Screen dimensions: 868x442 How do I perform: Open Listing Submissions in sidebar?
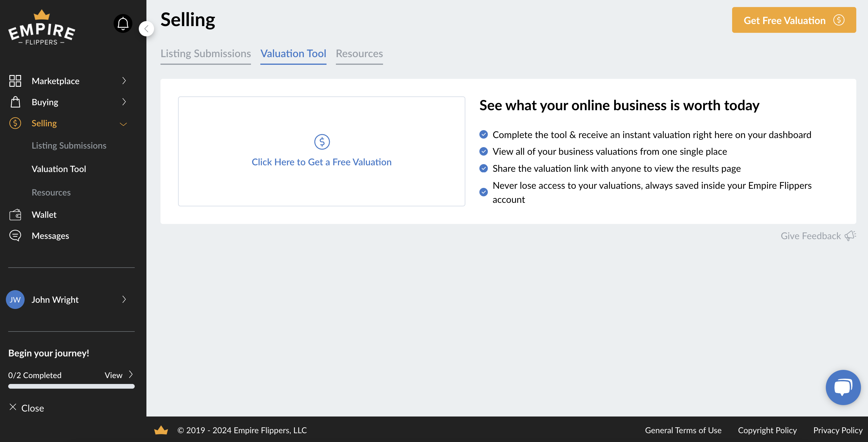pos(69,146)
